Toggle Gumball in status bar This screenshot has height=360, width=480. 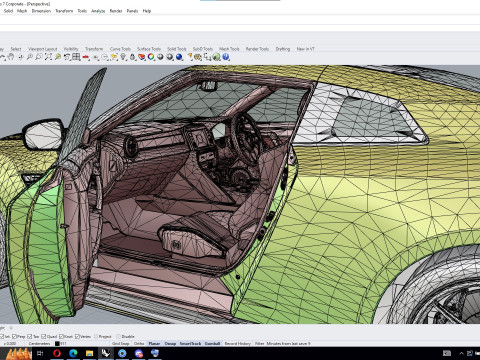[212, 343]
